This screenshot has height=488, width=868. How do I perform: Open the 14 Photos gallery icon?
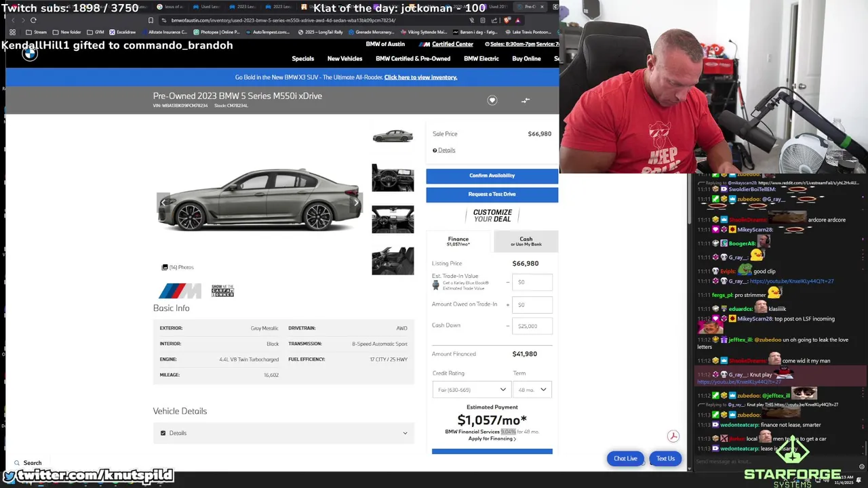click(x=164, y=267)
